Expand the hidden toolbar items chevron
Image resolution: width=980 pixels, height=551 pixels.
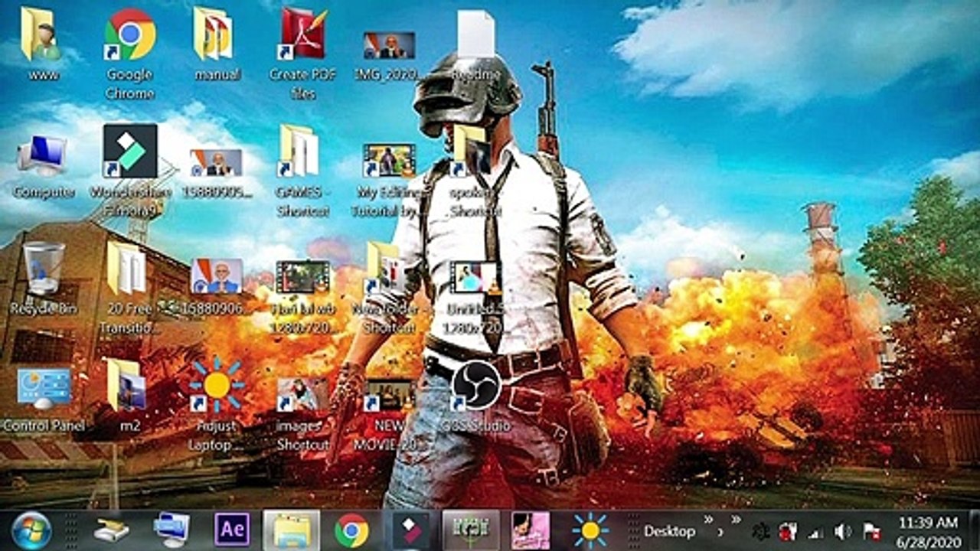736,520
